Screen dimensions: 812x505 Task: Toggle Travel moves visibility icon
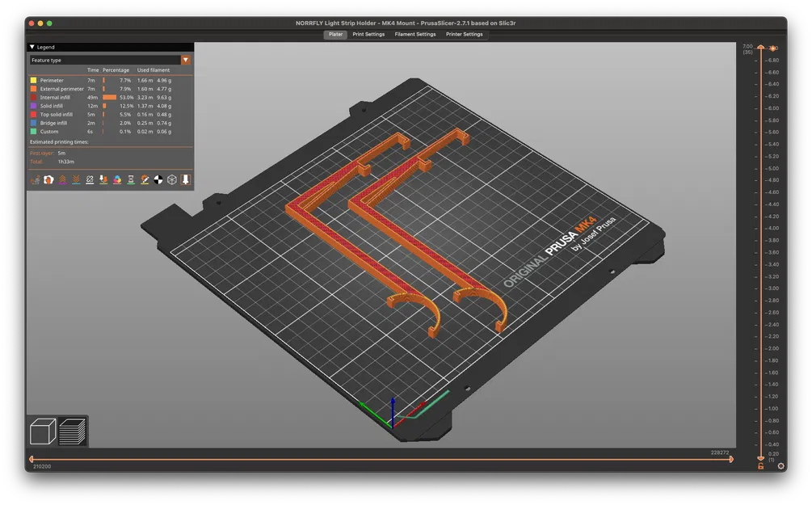pos(35,179)
